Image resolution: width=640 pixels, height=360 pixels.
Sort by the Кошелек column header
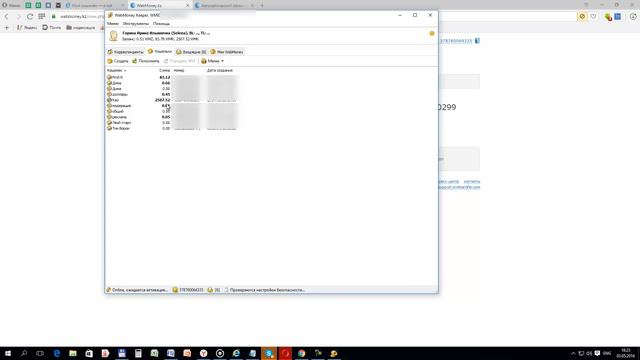coord(116,70)
